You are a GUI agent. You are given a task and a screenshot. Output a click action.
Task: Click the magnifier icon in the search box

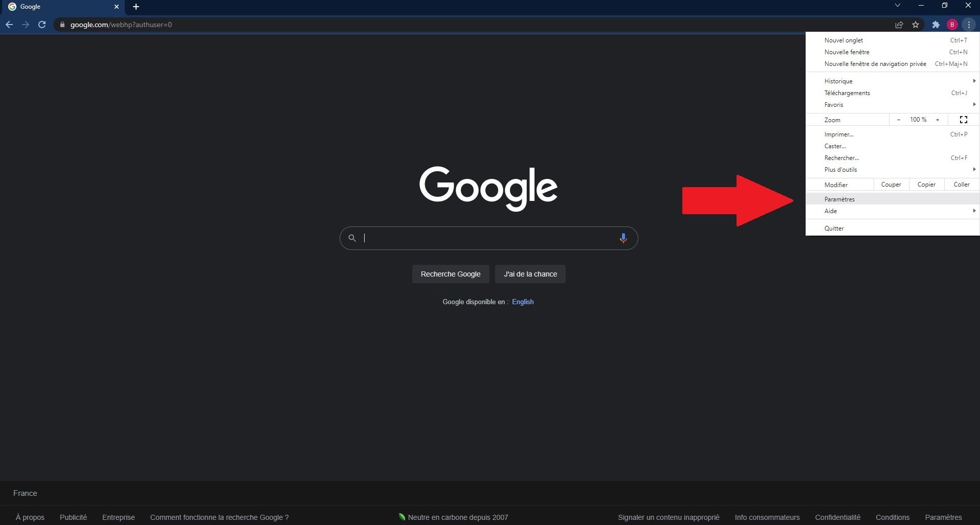[352, 238]
